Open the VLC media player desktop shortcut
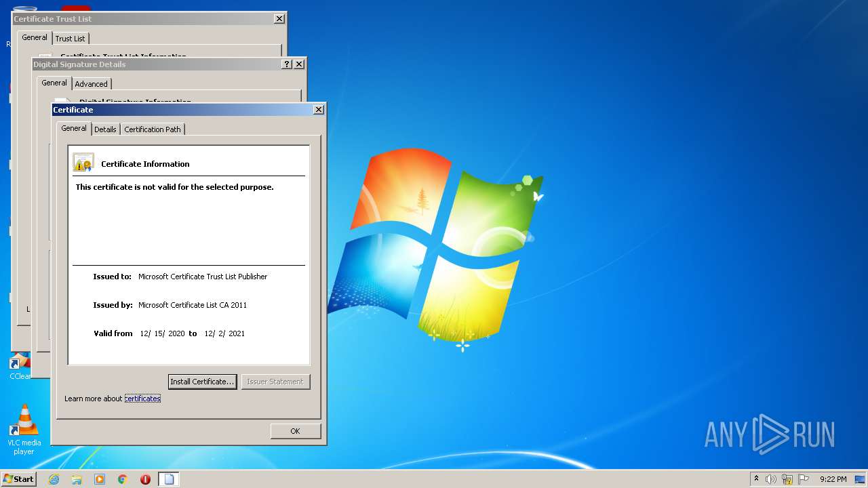868x488 pixels. (24, 430)
